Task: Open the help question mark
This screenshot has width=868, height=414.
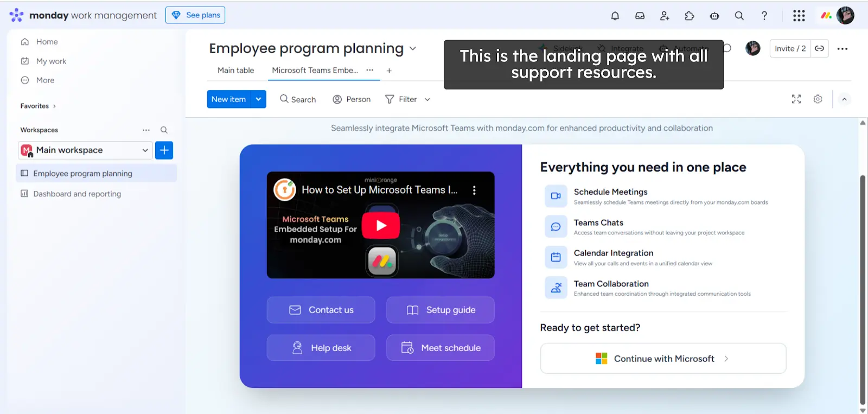Action: (x=764, y=16)
